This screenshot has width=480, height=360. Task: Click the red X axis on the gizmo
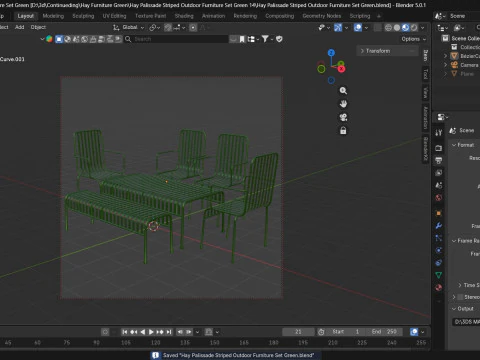tap(341, 69)
